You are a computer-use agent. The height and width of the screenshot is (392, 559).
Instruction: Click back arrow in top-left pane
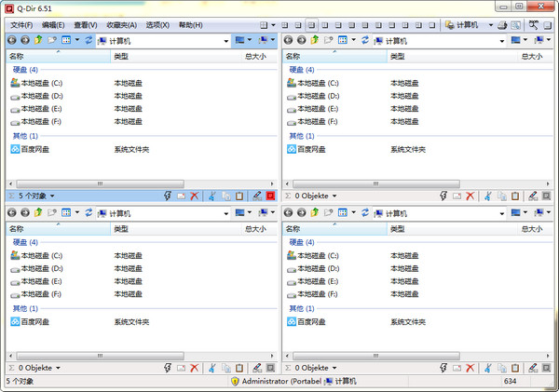12,40
